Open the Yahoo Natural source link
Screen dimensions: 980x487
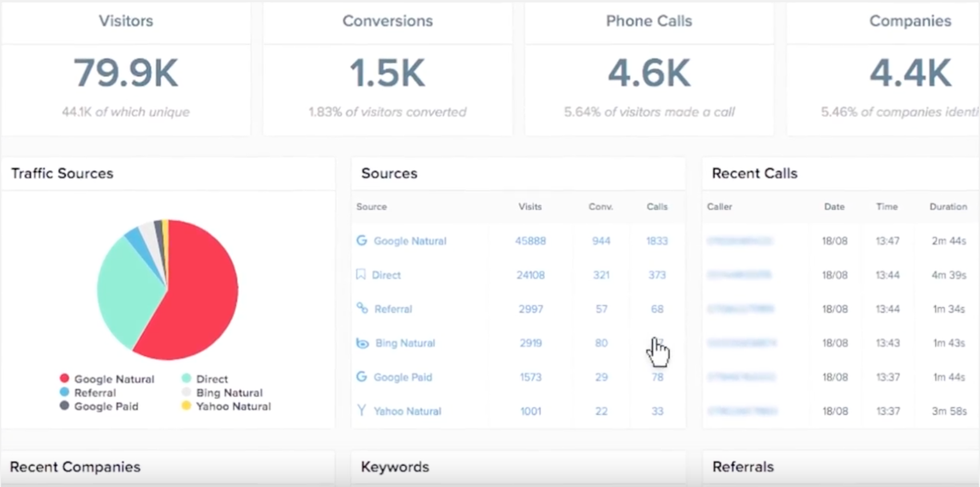408,411
